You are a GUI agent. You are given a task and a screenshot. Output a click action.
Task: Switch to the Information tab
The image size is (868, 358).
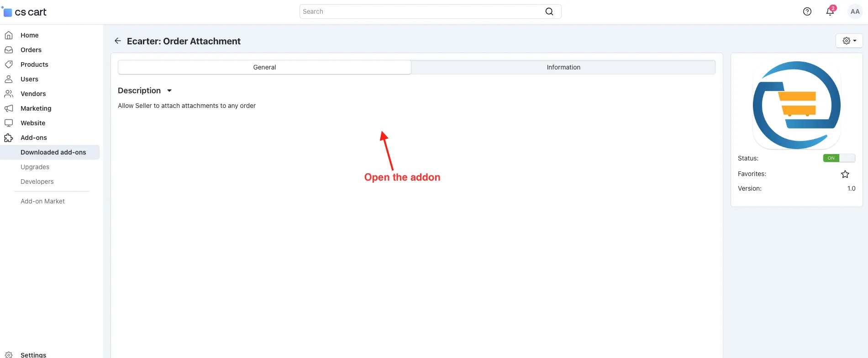click(563, 67)
